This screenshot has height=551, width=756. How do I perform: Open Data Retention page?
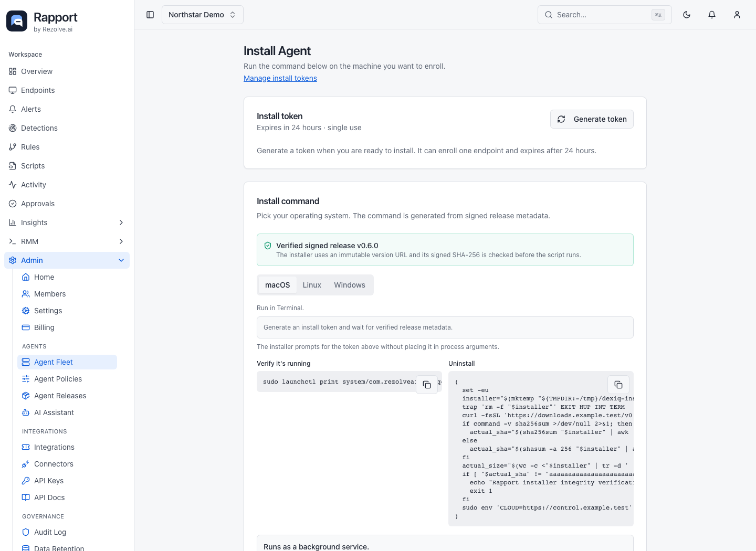pos(67,547)
